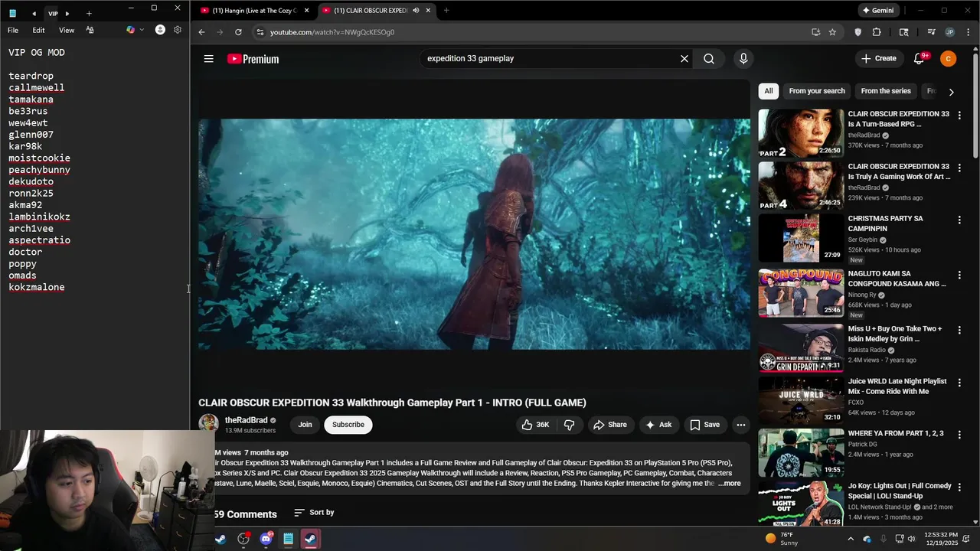Click the Notepad account profile icon
Viewport: 980px width, 551px height.
160,30
